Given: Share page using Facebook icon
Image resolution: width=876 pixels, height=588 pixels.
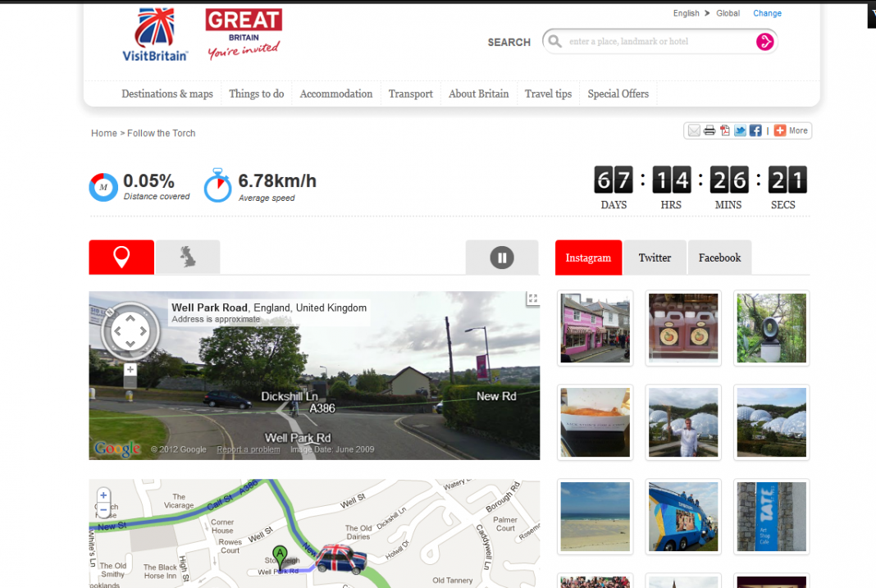Looking at the screenshot, I should [x=755, y=130].
